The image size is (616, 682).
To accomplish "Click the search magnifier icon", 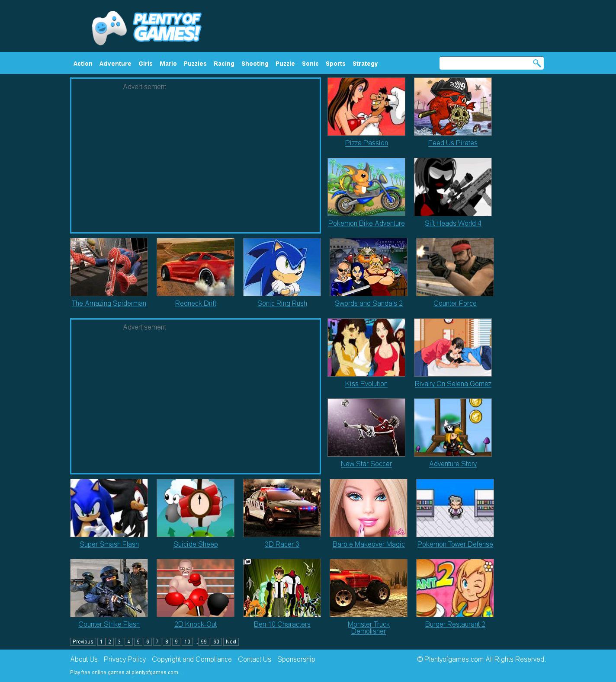I will point(537,64).
